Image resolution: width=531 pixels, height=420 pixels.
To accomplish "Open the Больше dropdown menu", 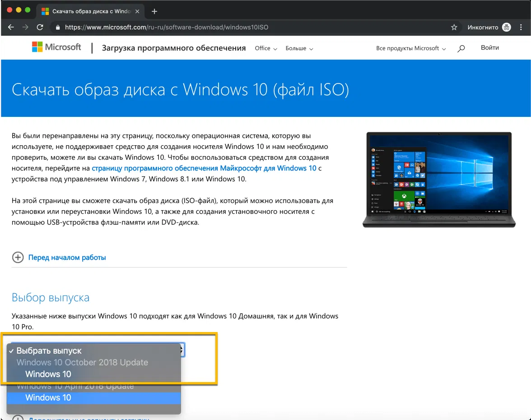I will pyautogui.click(x=299, y=48).
